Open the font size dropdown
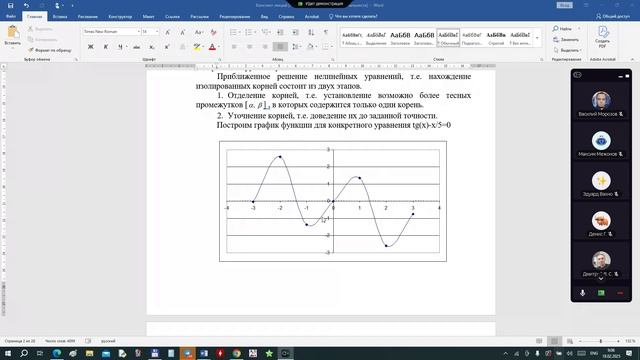Viewport: 640px width, 360px height. pos(157,31)
